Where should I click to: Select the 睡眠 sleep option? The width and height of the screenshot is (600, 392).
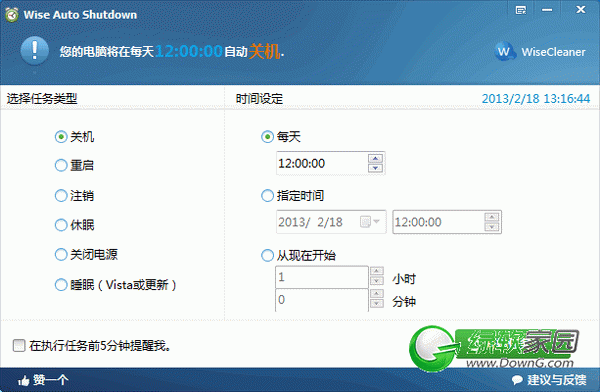tap(61, 285)
